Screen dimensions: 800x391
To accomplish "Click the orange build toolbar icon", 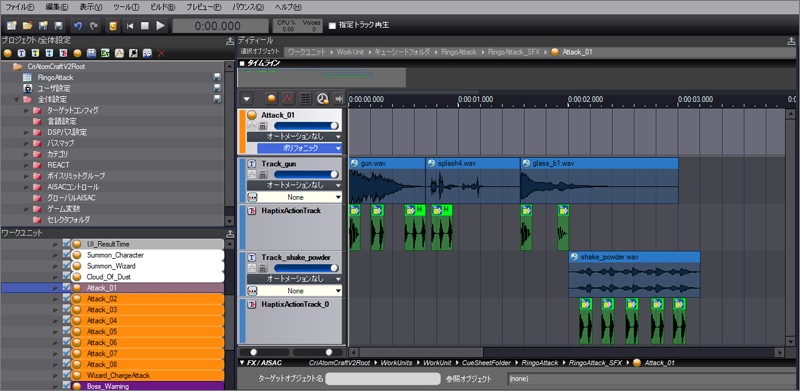I will (x=113, y=26).
